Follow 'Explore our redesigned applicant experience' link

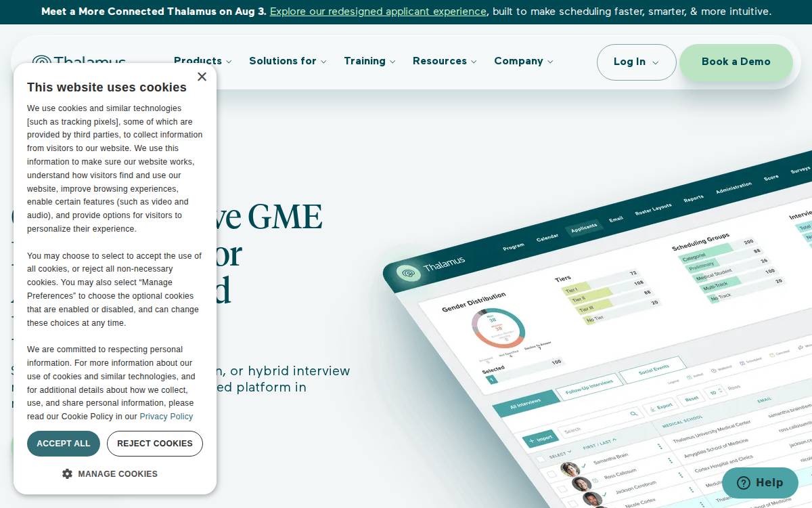[x=378, y=12]
